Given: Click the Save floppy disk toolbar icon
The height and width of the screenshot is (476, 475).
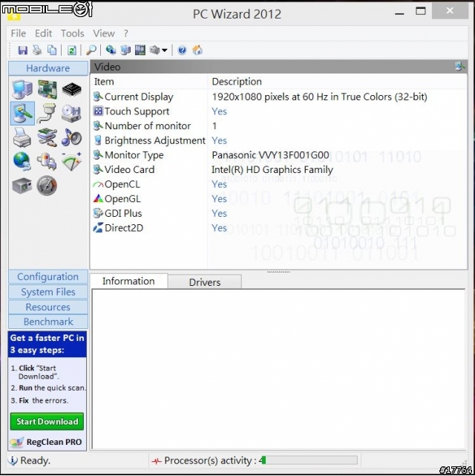Looking at the screenshot, I should (x=23, y=50).
